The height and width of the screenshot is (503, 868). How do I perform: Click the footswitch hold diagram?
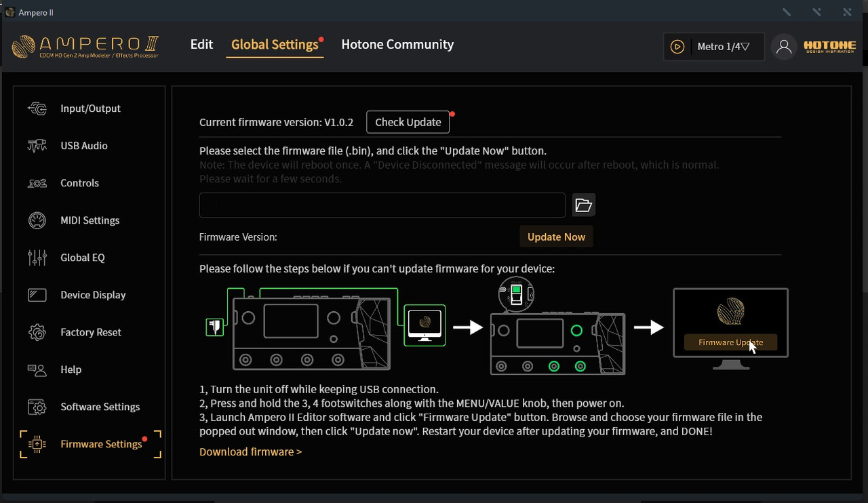[x=557, y=326]
